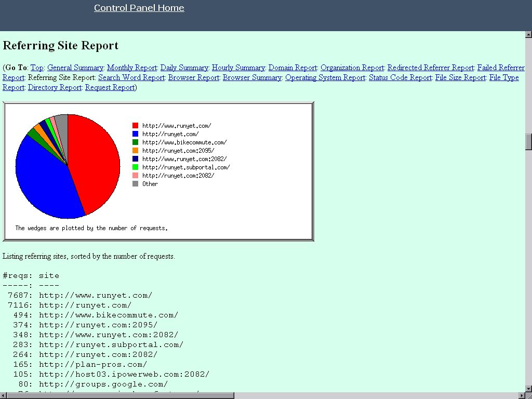Click the horizontal scrollbar right arrow
The width and height of the screenshot is (532, 399).
coord(520,395)
